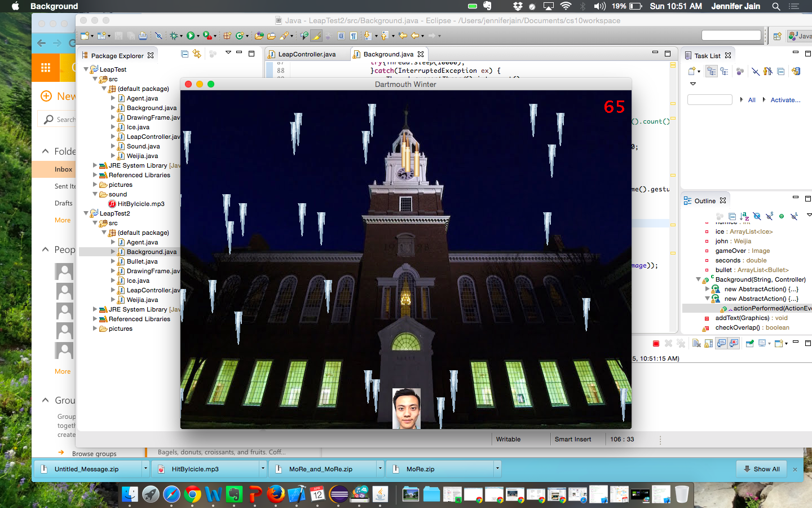Toggle Hide Fields in Outline toolbar
812x508 pixels.
(757, 216)
